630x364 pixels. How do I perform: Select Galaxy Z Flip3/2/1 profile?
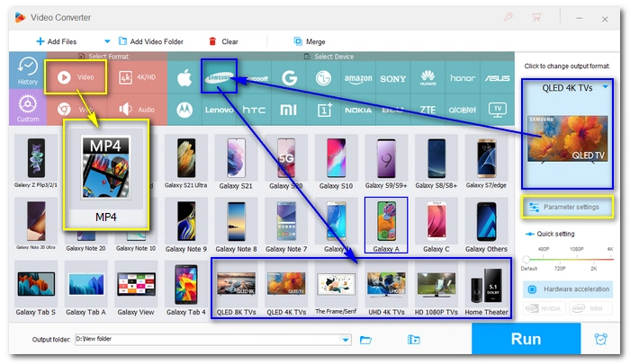tap(36, 162)
